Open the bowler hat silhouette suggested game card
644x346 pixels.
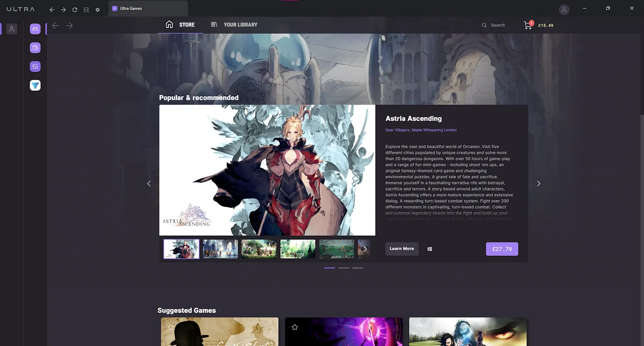(219, 332)
